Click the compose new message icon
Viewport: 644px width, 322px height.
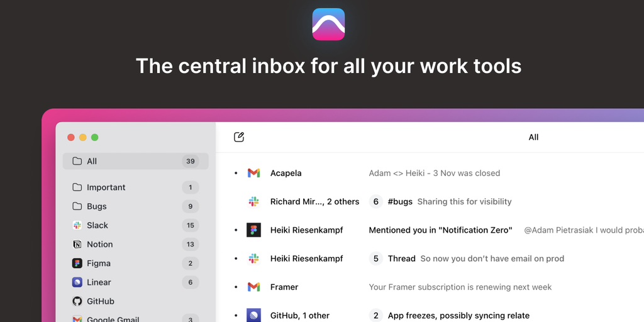click(239, 137)
